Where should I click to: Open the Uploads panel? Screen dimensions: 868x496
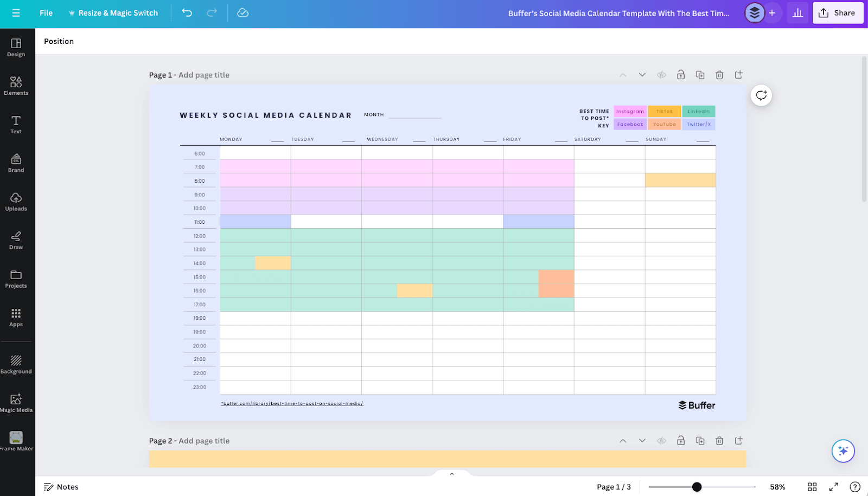tap(16, 202)
